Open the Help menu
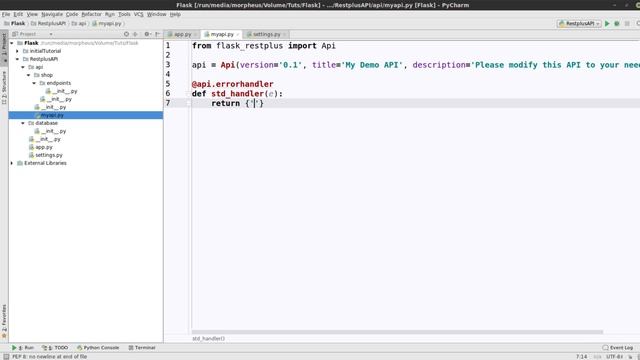 [175, 14]
